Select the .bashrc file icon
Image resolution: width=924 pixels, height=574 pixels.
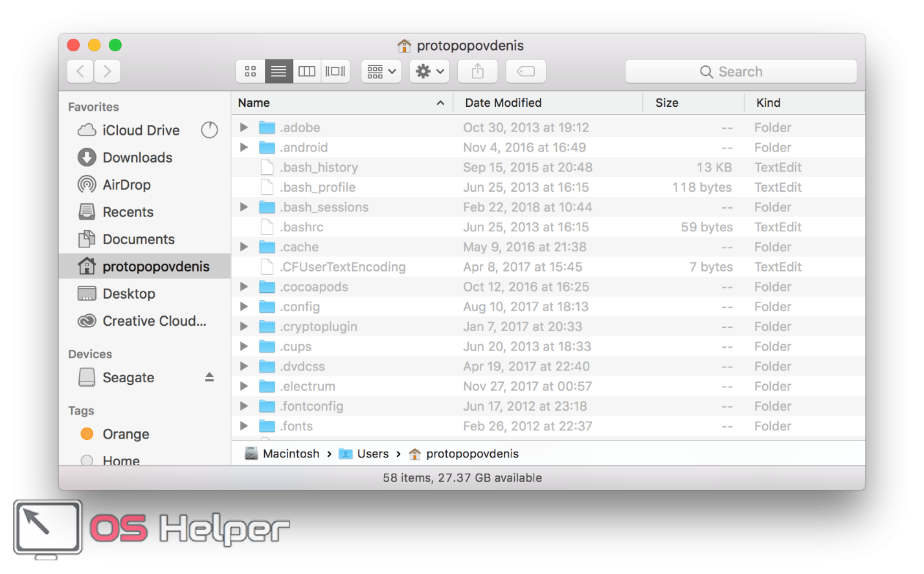pos(267,227)
